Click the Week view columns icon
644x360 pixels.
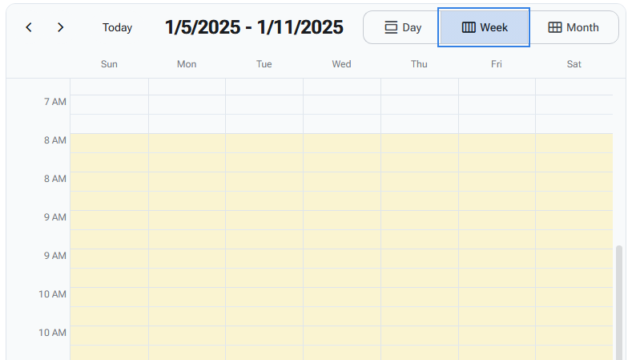point(469,27)
